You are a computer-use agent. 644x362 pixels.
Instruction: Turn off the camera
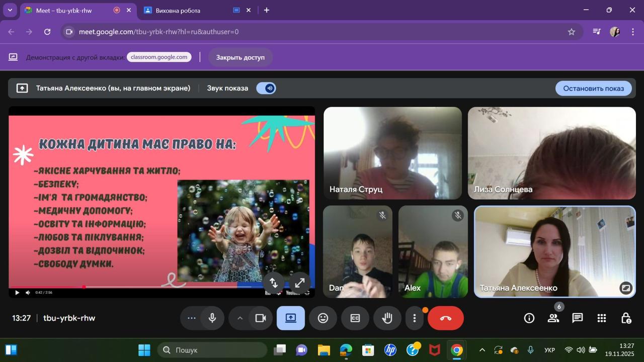click(261, 318)
